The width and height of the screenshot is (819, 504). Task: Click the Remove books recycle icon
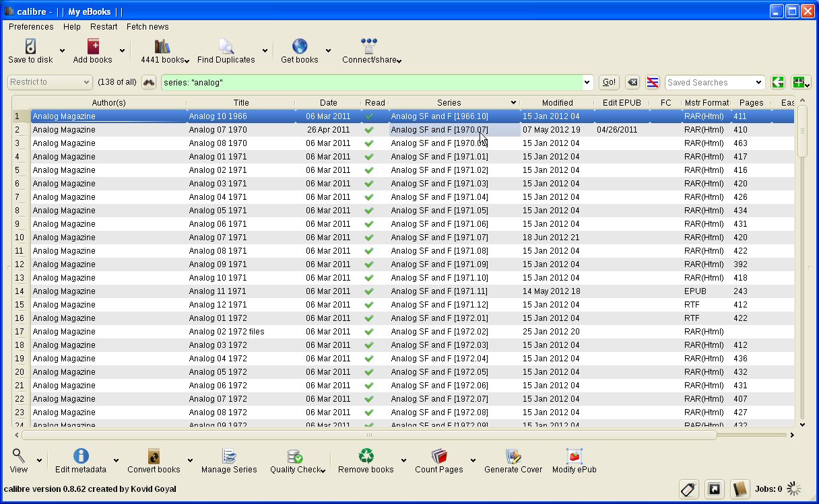point(366,457)
